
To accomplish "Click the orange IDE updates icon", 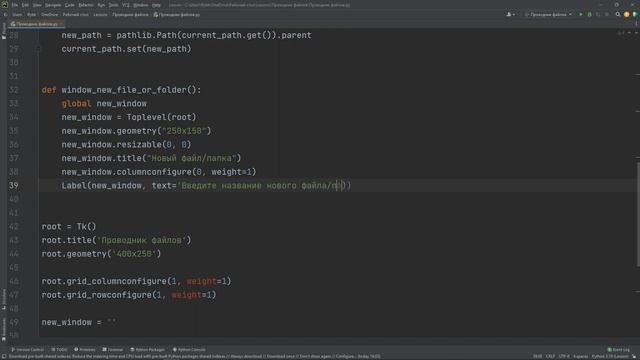I will click(x=627, y=15).
